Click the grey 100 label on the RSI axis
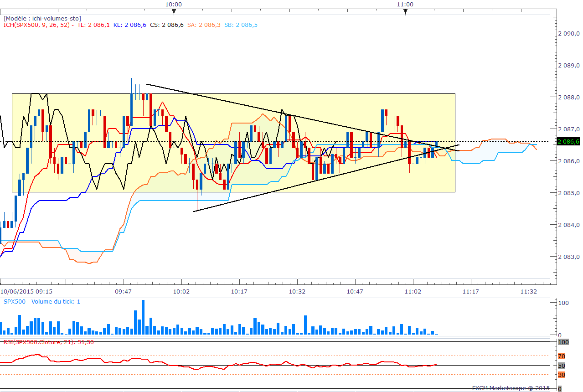Image resolution: width=583 pixels, height=392 pixels. tap(563, 342)
